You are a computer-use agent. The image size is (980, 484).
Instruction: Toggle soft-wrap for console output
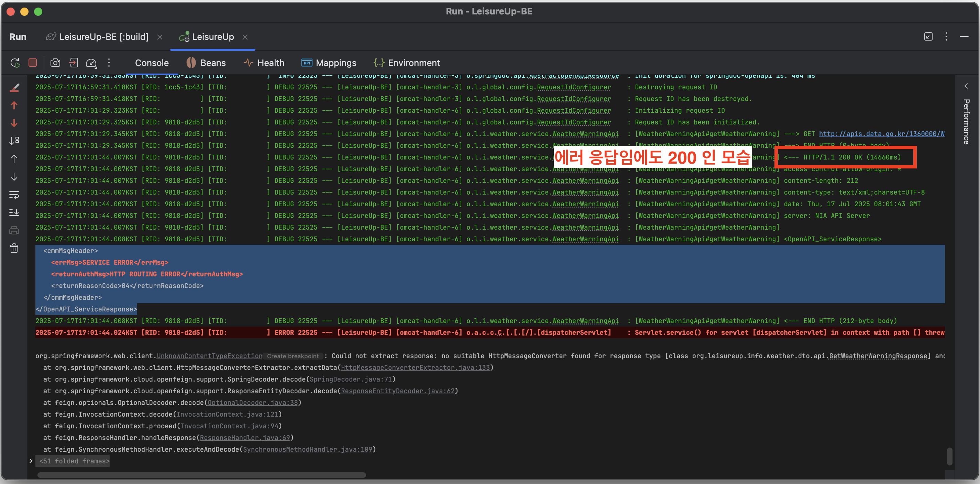point(14,195)
